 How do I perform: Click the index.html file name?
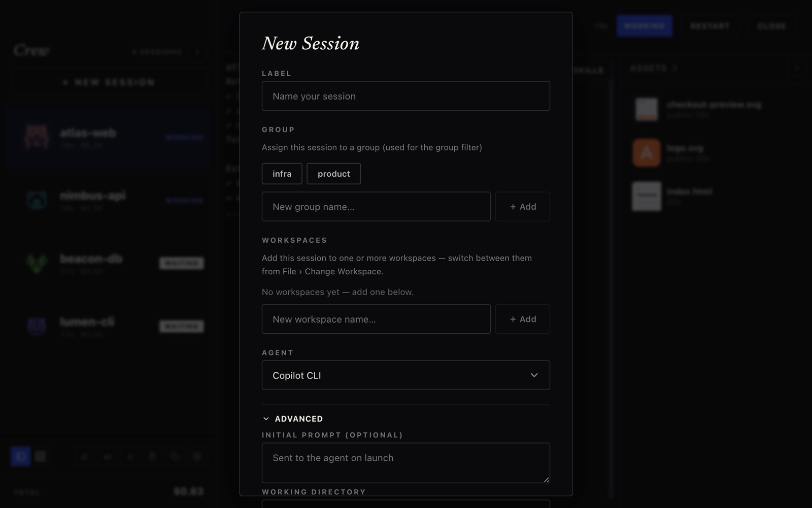[689, 192]
